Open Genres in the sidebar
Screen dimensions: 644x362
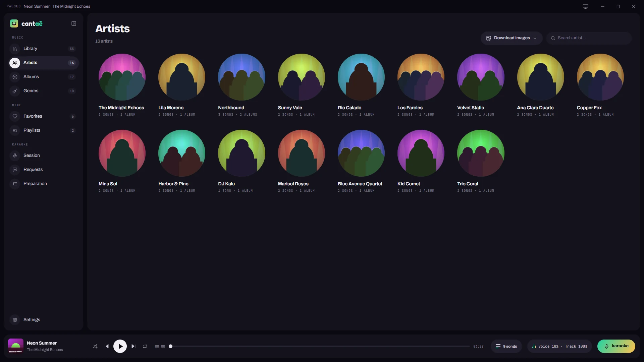[x=44, y=91]
